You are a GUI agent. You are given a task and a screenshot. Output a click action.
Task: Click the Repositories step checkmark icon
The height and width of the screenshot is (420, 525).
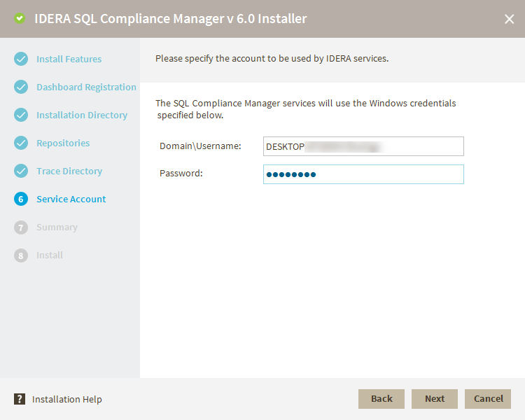(x=21, y=143)
